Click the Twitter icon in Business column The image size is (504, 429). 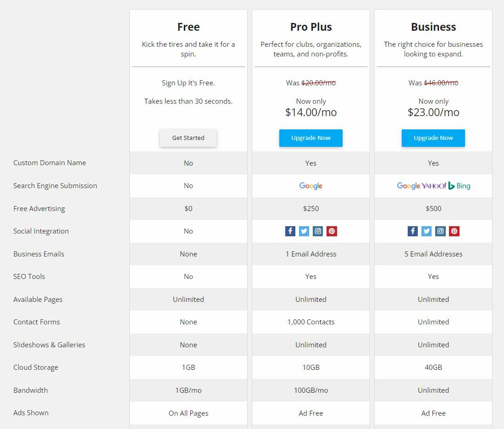point(426,231)
